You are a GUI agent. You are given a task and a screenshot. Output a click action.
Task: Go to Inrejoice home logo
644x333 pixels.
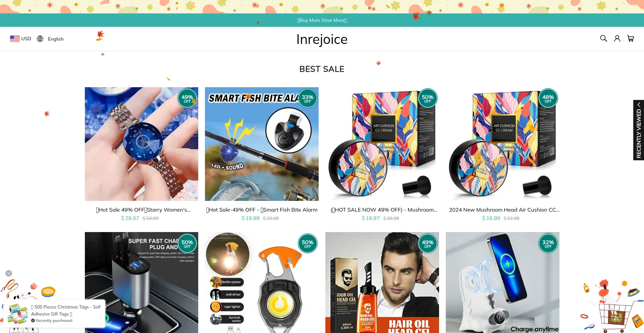click(322, 39)
